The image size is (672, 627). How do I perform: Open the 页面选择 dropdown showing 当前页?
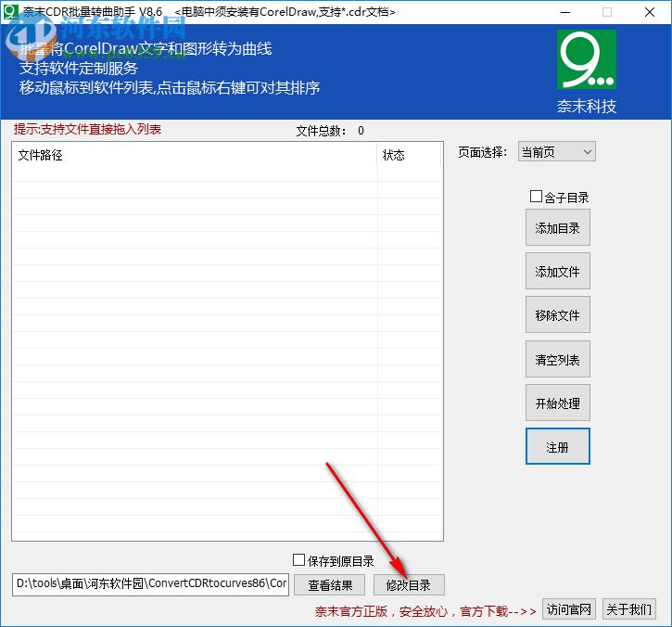557,151
